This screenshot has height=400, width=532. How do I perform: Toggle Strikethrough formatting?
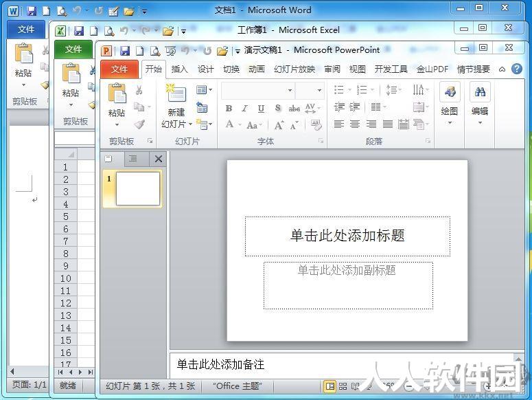tap(294, 109)
